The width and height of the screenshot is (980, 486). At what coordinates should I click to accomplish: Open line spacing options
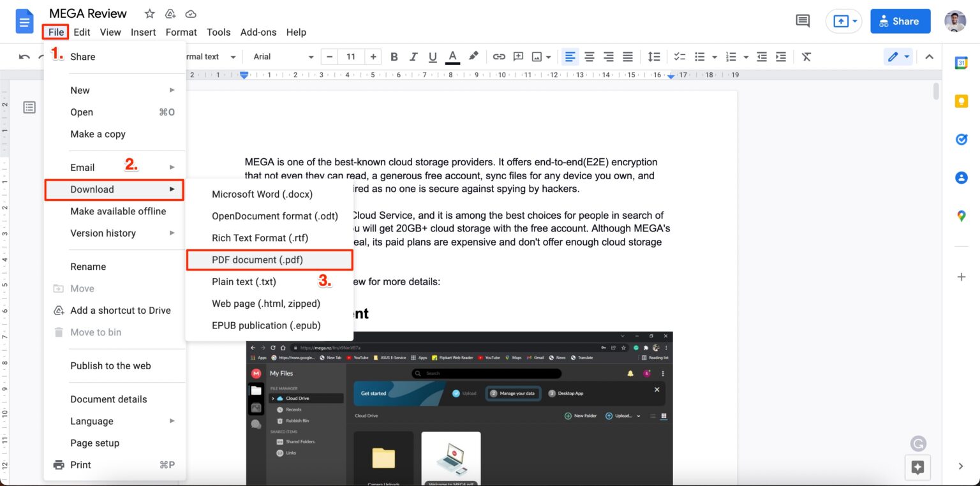click(x=654, y=56)
